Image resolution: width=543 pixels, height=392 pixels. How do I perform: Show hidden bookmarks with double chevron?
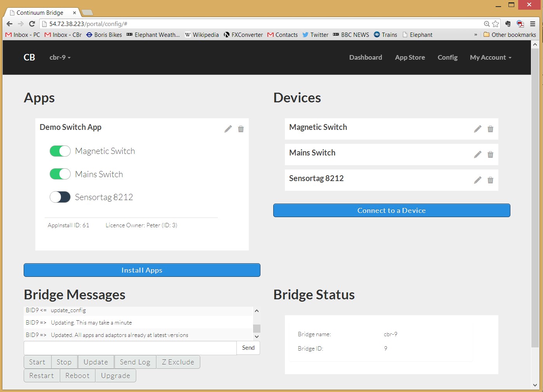[475, 35]
